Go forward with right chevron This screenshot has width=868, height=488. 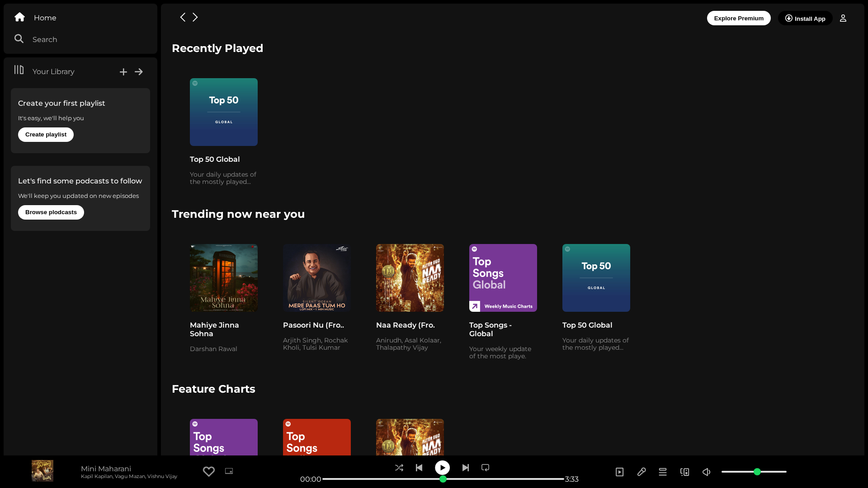[x=195, y=17]
